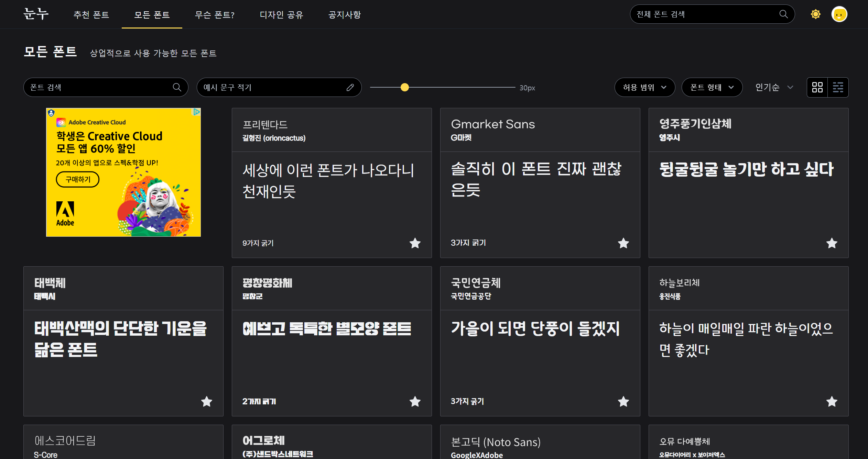Image resolution: width=868 pixels, height=459 pixels.
Task: Click the magnifier in 전체 폰트 검색
Action: [783, 14]
